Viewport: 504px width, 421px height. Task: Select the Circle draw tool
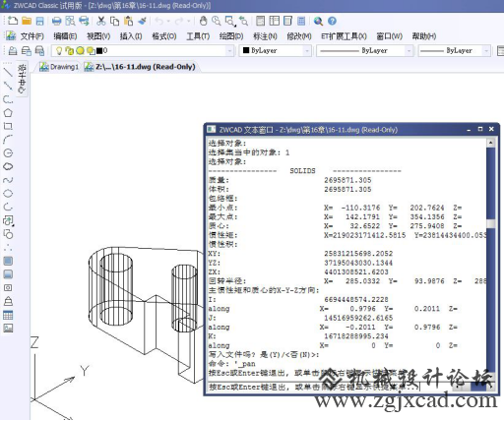coord(8,153)
